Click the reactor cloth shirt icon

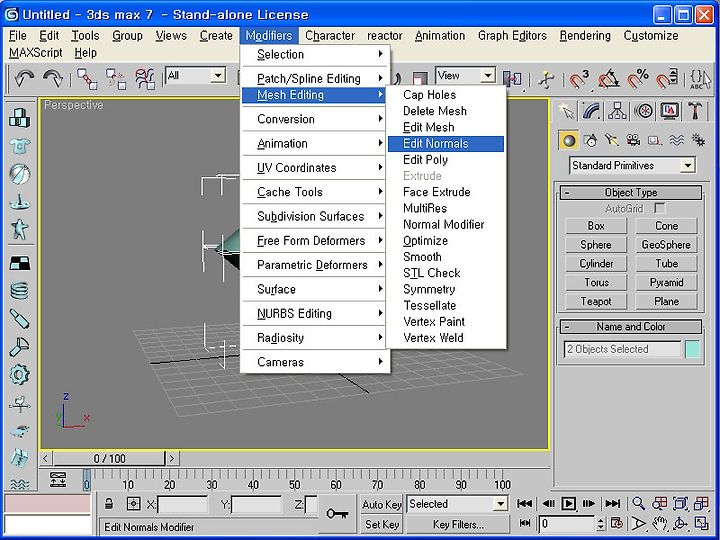[x=19, y=146]
